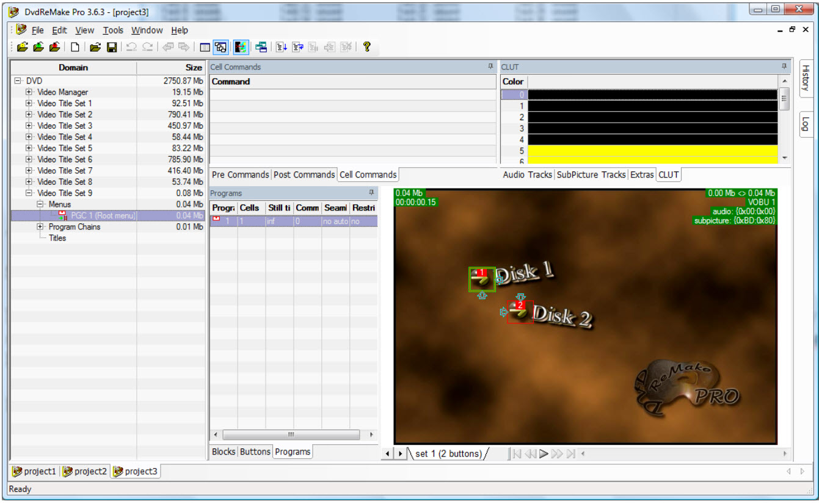Screen dimensions: 819x504
Task: Toggle the colorful preview mode toolbar icon
Action: point(241,47)
